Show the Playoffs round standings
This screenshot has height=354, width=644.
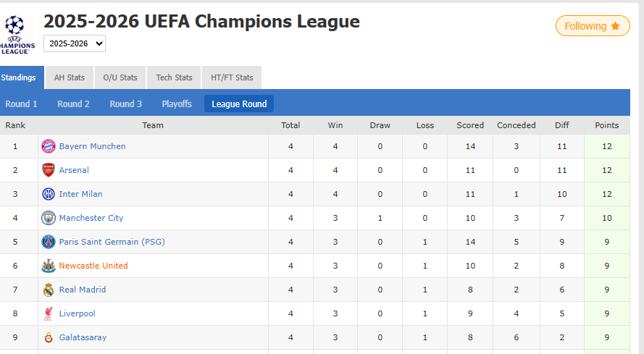[x=177, y=104]
